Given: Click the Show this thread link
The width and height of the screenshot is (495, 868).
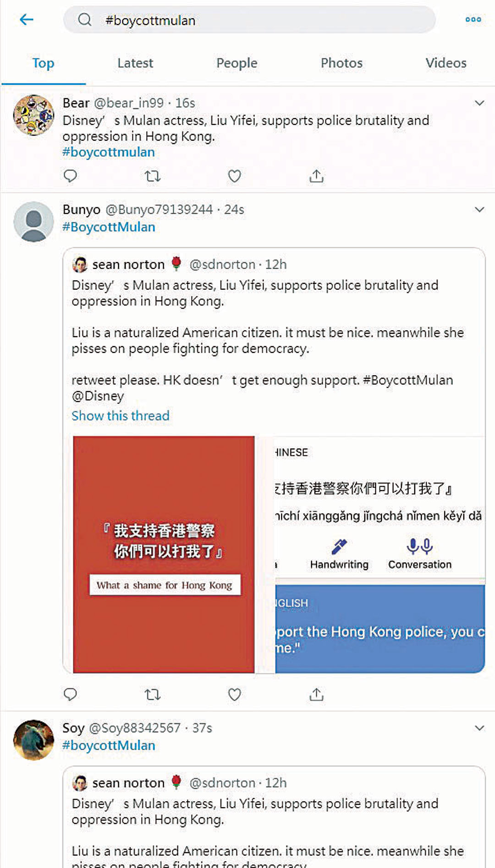Looking at the screenshot, I should pos(121,416).
